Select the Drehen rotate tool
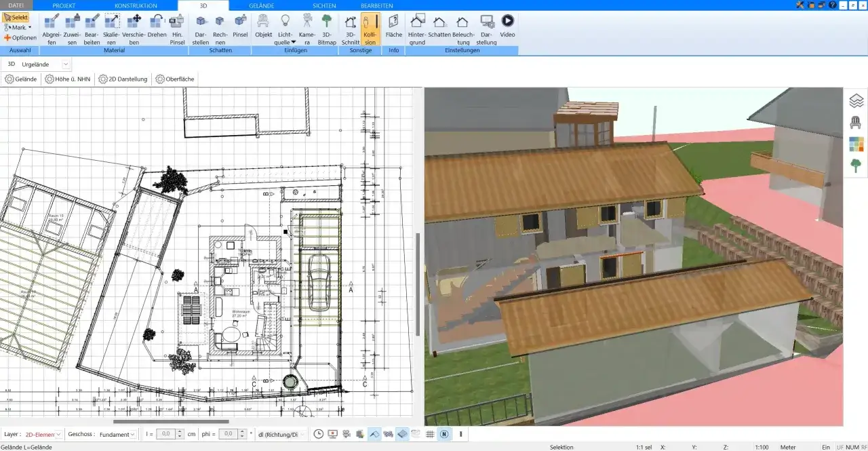The image size is (868, 451). [x=157, y=26]
